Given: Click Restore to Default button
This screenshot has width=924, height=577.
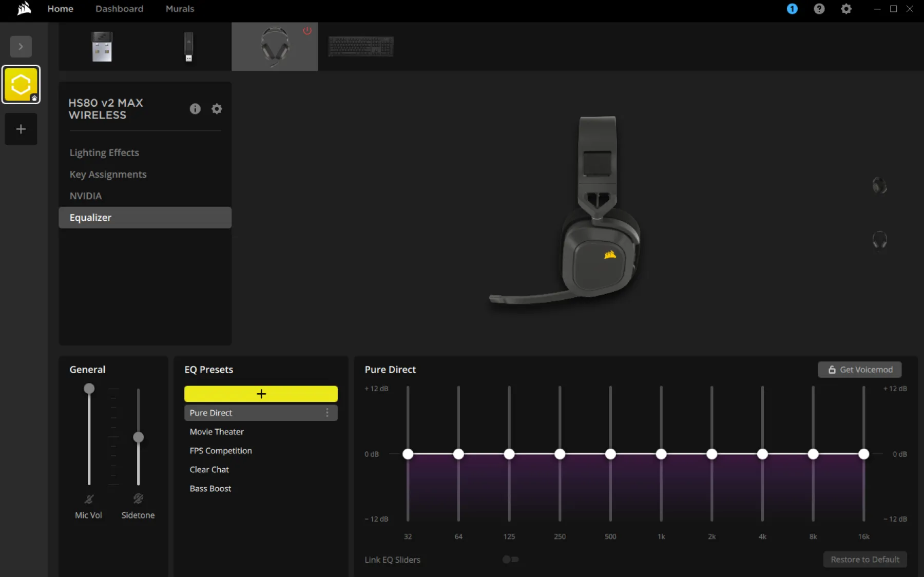Looking at the screenshot, I should pyautogui.click(x=865, y=560).
